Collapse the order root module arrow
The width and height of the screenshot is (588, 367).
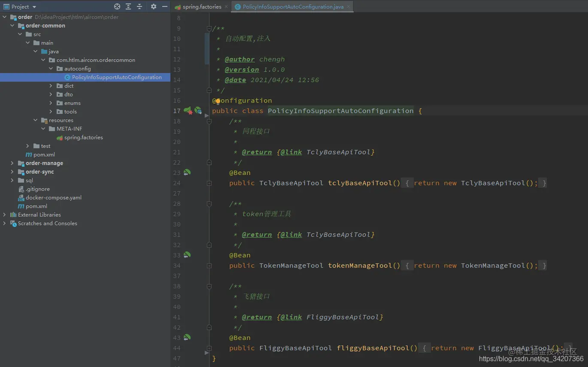pos(5,17)
